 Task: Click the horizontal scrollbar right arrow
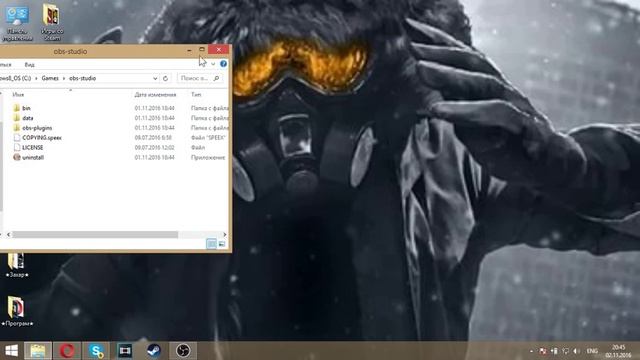224,235
